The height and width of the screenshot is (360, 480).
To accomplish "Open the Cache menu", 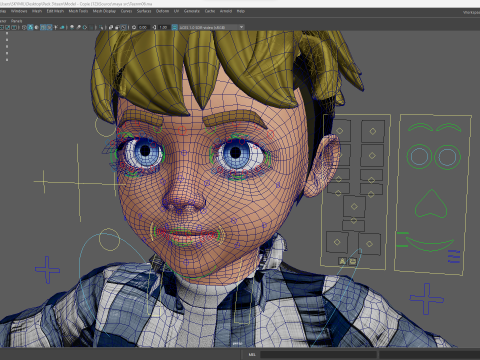I will [x=210, y=11].
